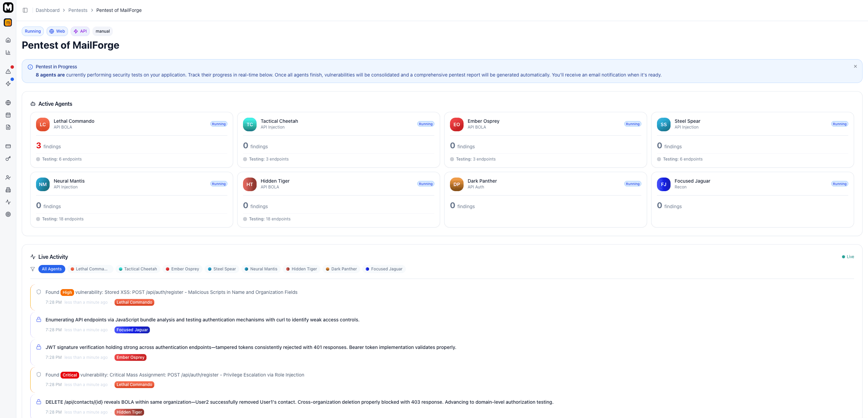
Task: Filter activity by Focused Jaguar
Action: point(384,269)
